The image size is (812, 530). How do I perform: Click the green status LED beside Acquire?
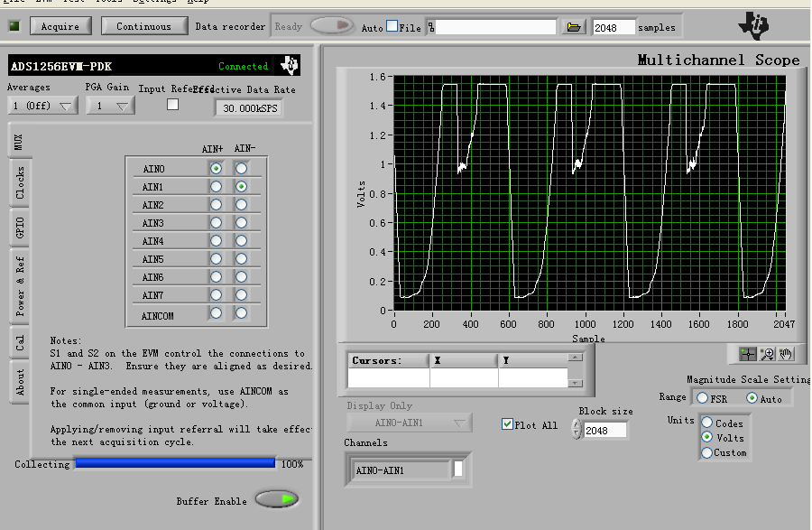(14, 26)
